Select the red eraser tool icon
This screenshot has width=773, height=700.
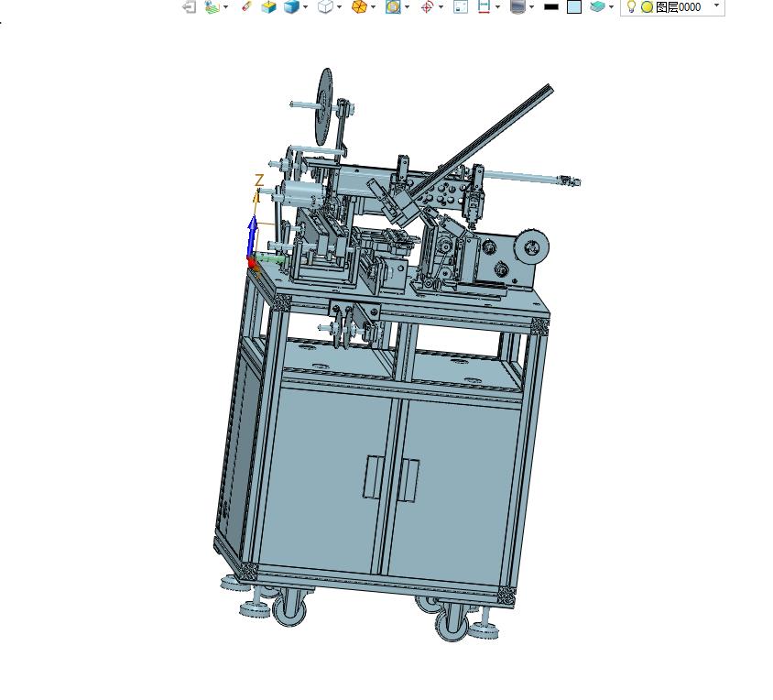(x=246, y=6)
